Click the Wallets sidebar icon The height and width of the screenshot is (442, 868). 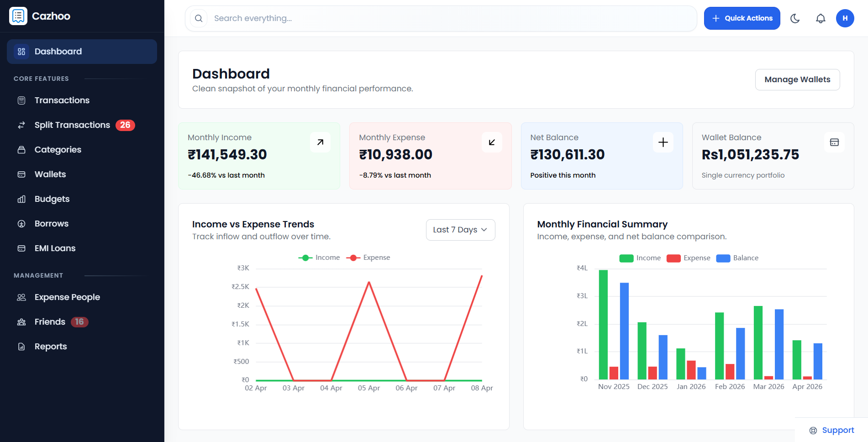(x=22, y=174)
